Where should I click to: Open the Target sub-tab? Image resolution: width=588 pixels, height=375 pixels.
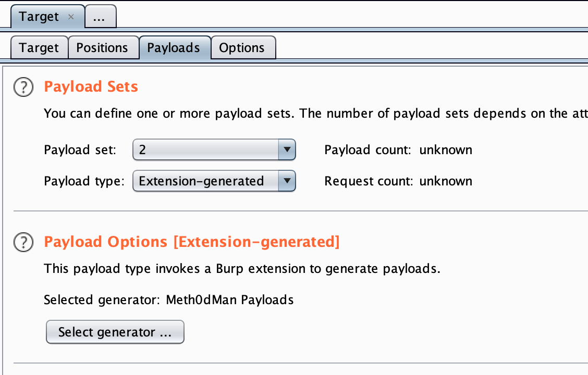[39, 47]
